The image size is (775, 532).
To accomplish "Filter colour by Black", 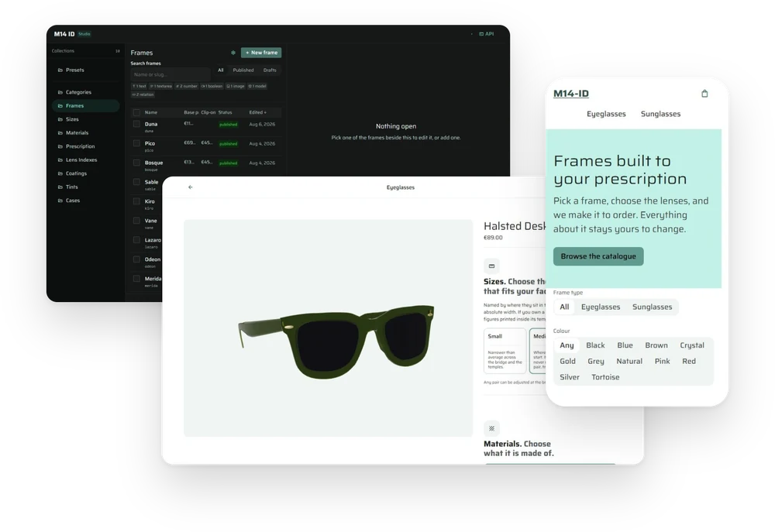I will tap(595, 345).
